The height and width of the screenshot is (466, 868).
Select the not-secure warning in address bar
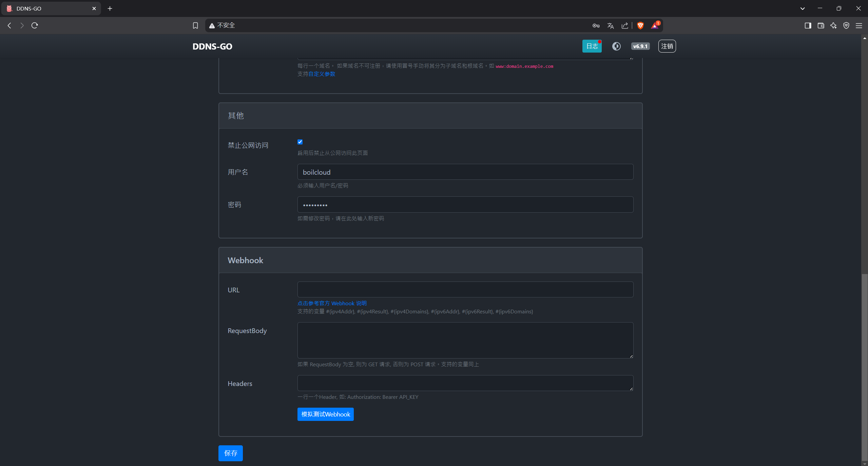222,25
